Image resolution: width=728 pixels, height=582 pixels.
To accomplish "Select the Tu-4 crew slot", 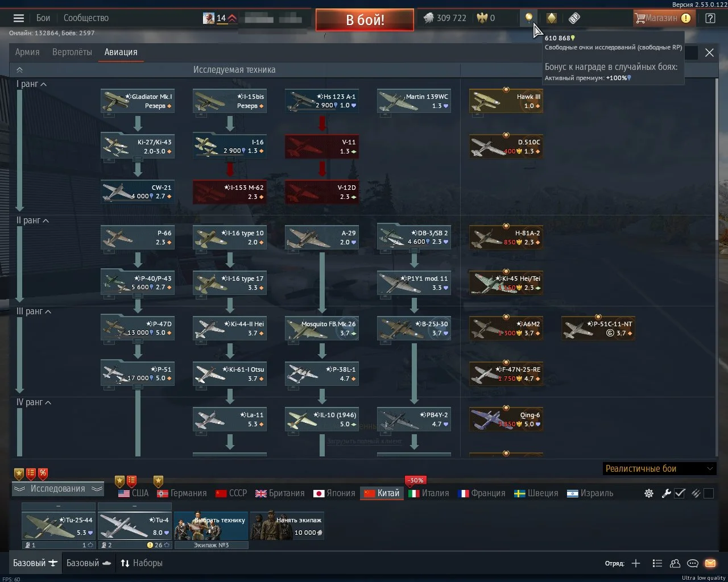I will [x=135, y=526].
